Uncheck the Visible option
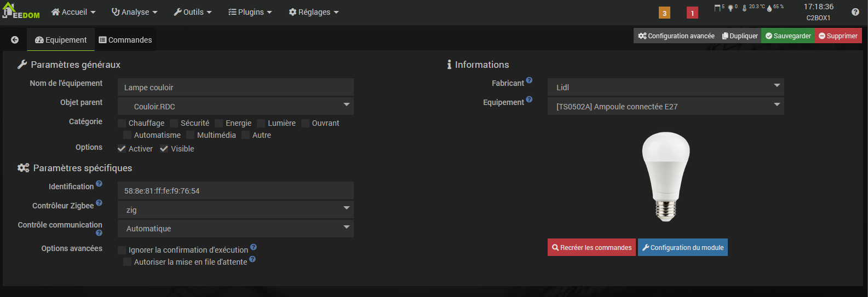Image resolution: width=868 pixels, height=297 pixels. 164,149
